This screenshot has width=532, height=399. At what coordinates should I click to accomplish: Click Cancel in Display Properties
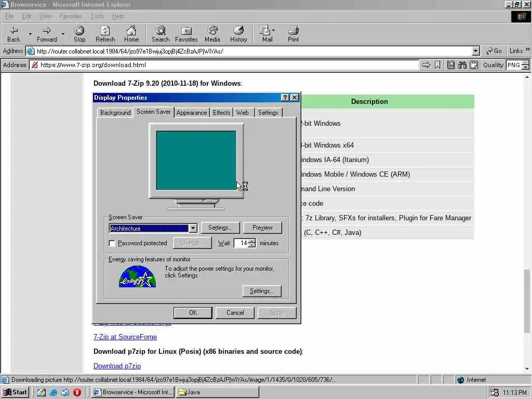(x=235, y=313)
